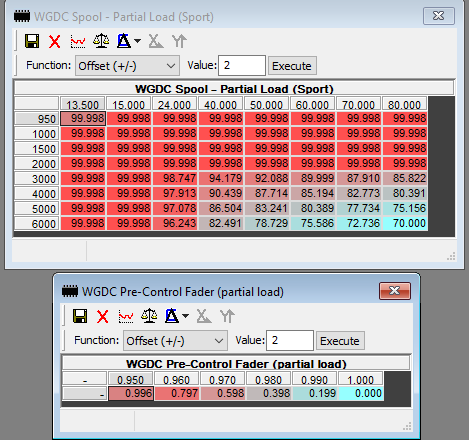
Task: Click red X cancel icon in WGDC Spool window
Action: click(x=55, y=42)
